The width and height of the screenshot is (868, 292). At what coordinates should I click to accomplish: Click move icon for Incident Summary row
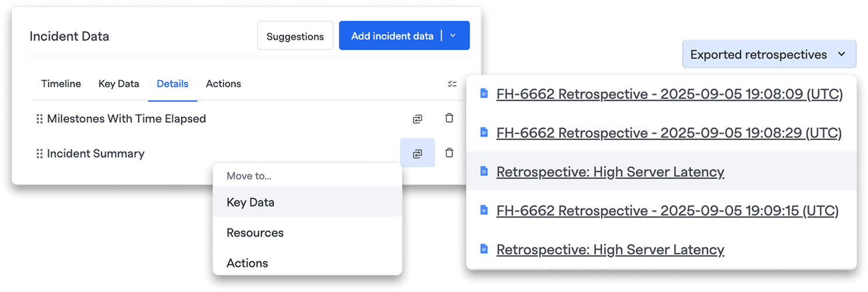417,154
